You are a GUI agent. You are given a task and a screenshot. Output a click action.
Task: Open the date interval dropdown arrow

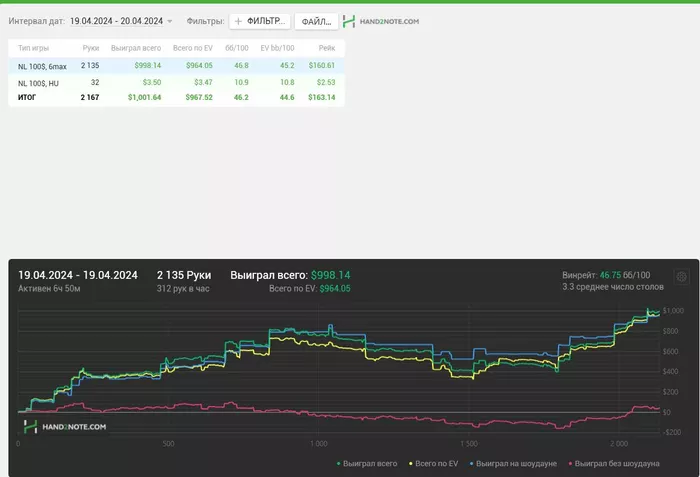tap(170, 21)
